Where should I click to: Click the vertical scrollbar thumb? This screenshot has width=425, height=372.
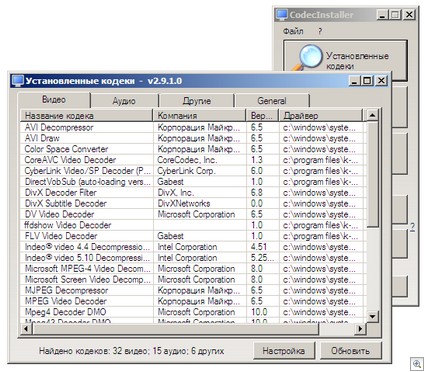tap(372, 174)
